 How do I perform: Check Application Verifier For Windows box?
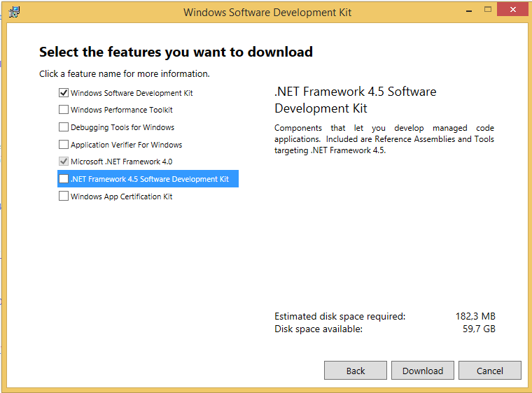pyautogui.click(x=64, y=145)
